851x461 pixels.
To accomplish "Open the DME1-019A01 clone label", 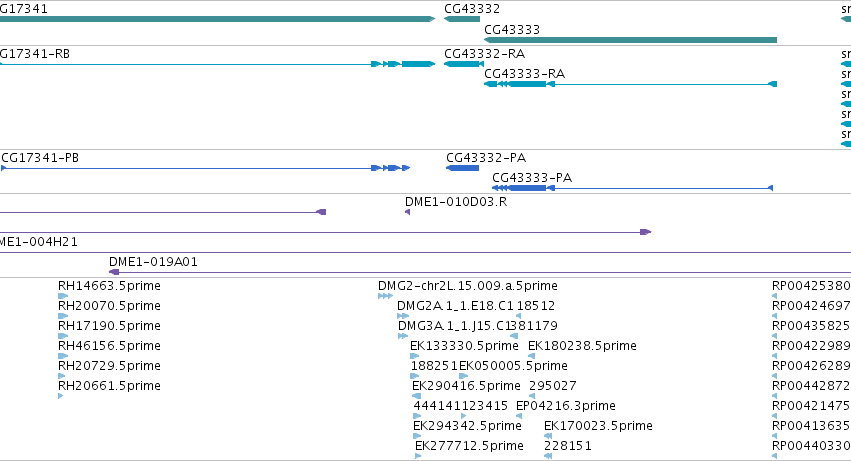I will pyautogui.click(x=153, y=262).
